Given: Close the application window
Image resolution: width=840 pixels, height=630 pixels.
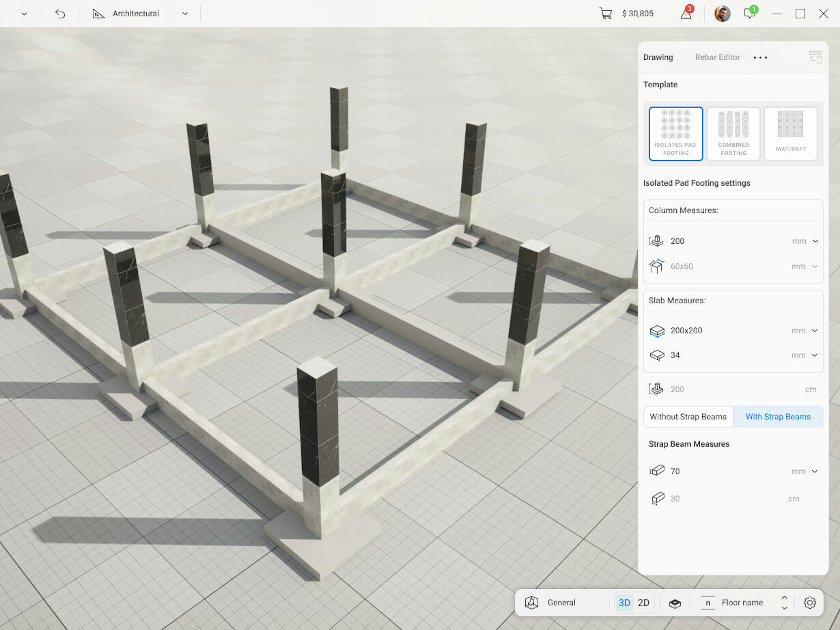Looking at the screenshot, I should (x=823, y=14).
